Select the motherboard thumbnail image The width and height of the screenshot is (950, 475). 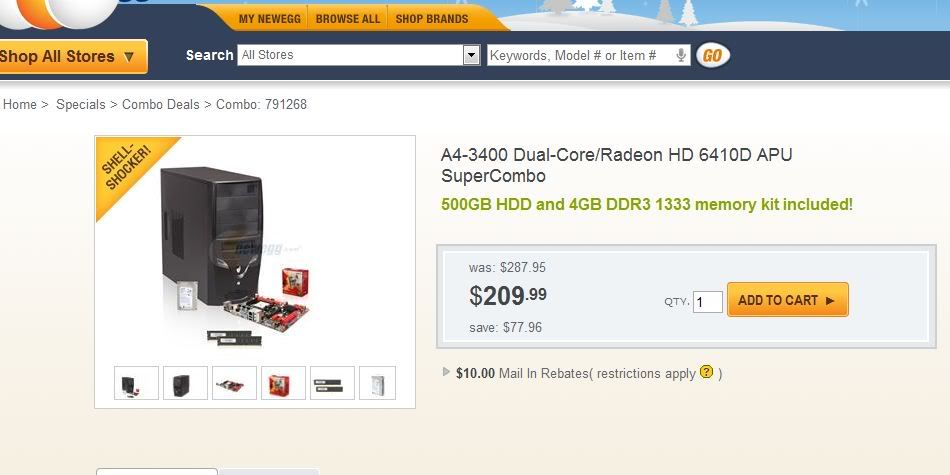[x=234, y=383]
